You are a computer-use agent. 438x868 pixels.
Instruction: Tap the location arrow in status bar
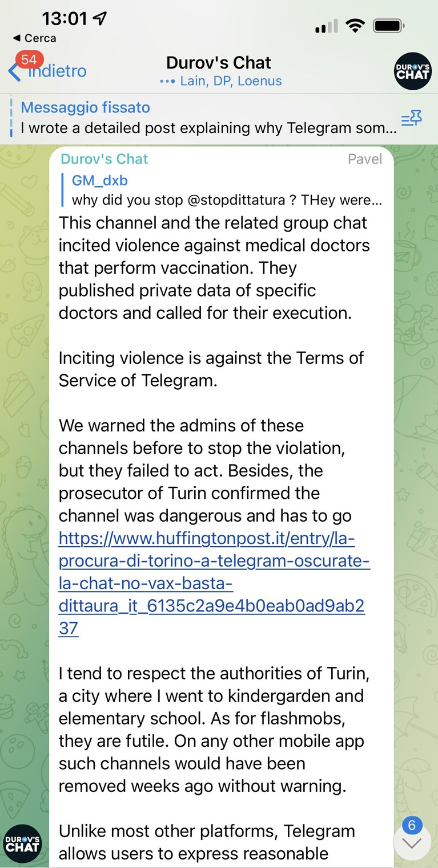coord(99,18)
